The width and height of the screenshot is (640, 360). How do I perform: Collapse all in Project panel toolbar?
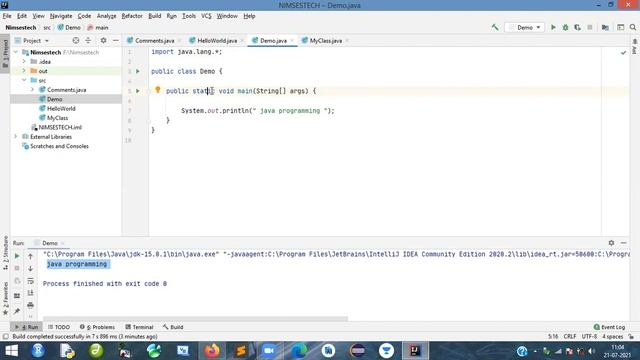pyautogui.click(x=88, y=40)
